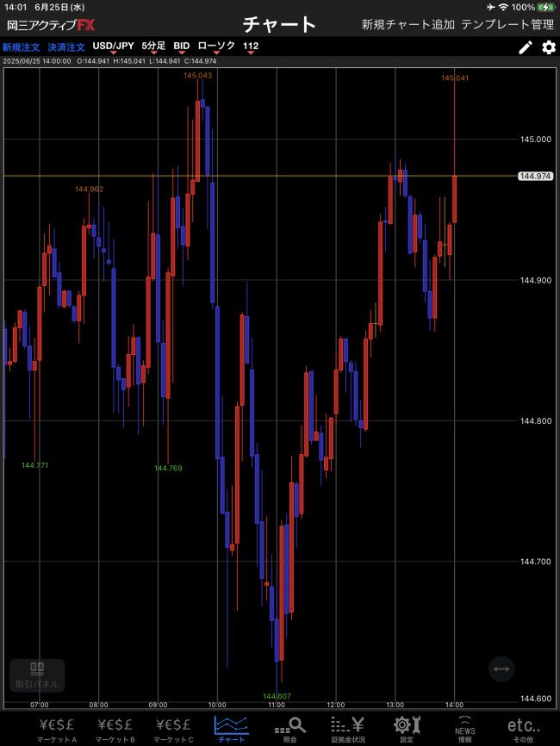The image size is (560, 746).
Task: Click the 144.700 axis price label
Action: [x=536, y=562]
